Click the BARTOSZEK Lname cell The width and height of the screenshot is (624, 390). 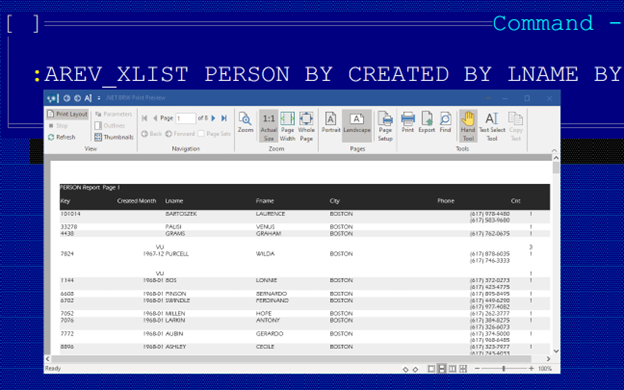pos(181,214)
